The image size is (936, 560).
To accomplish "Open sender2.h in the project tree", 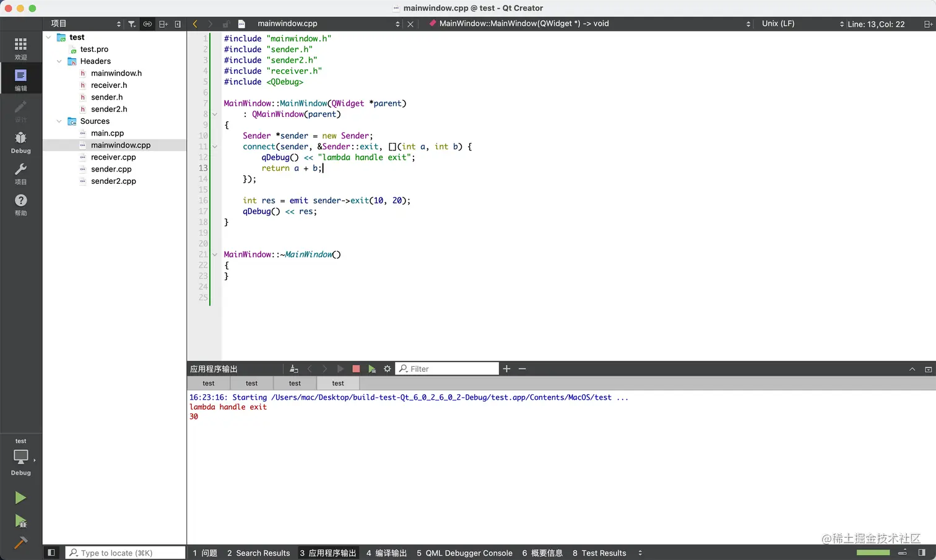I will click(109, 110).
